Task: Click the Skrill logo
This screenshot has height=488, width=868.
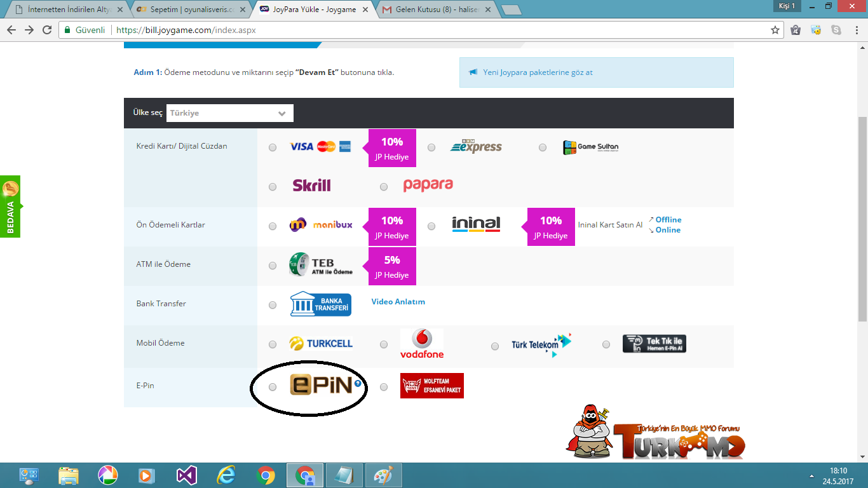Action: click(311, 186)
